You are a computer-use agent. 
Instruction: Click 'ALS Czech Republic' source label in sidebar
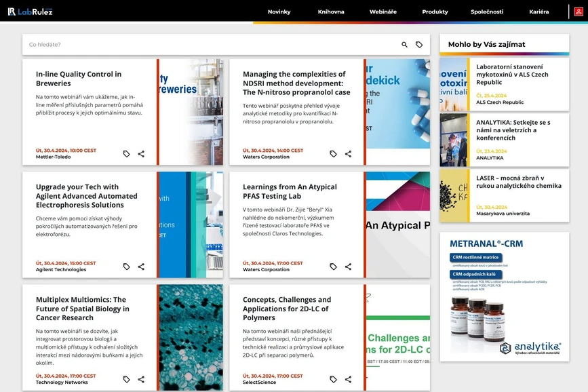point(500,102)
